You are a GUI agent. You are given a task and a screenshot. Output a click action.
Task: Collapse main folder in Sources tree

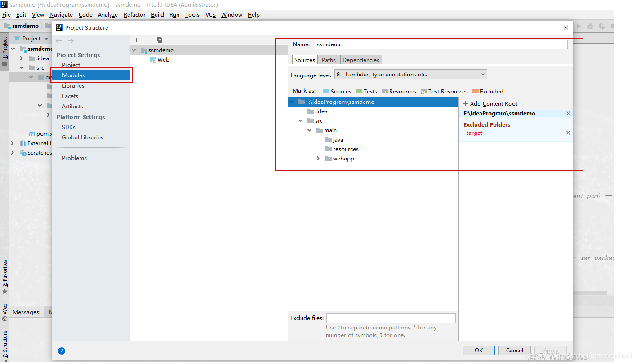pos(310,130)
